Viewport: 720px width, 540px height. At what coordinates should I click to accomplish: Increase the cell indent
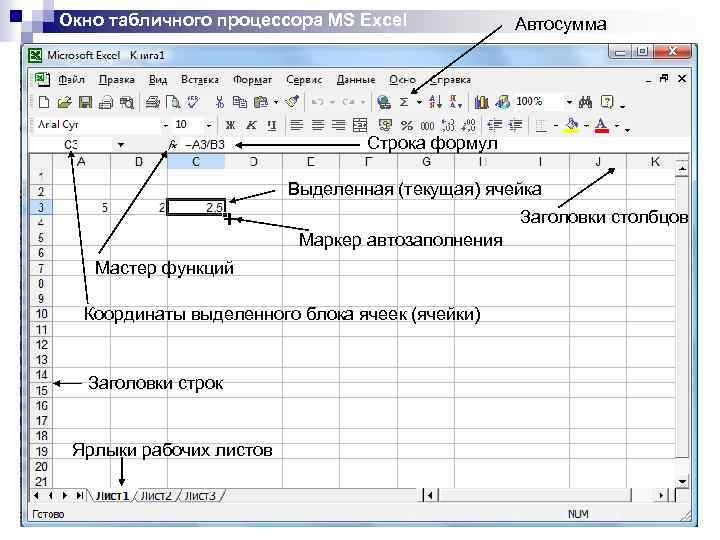click(x=516, y=125)
